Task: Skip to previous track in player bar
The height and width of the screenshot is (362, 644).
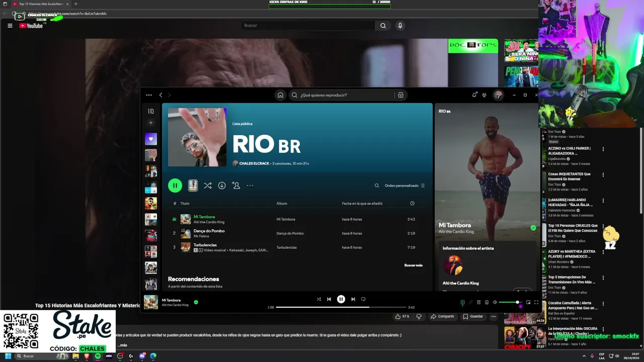Action: [329, 299]
